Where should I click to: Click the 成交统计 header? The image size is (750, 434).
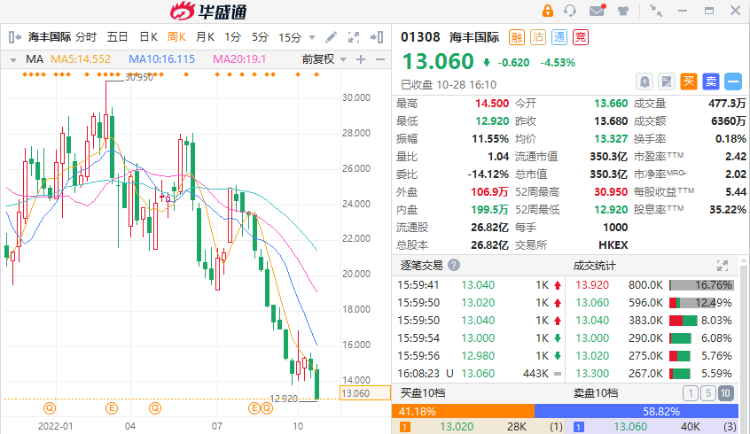595,266
